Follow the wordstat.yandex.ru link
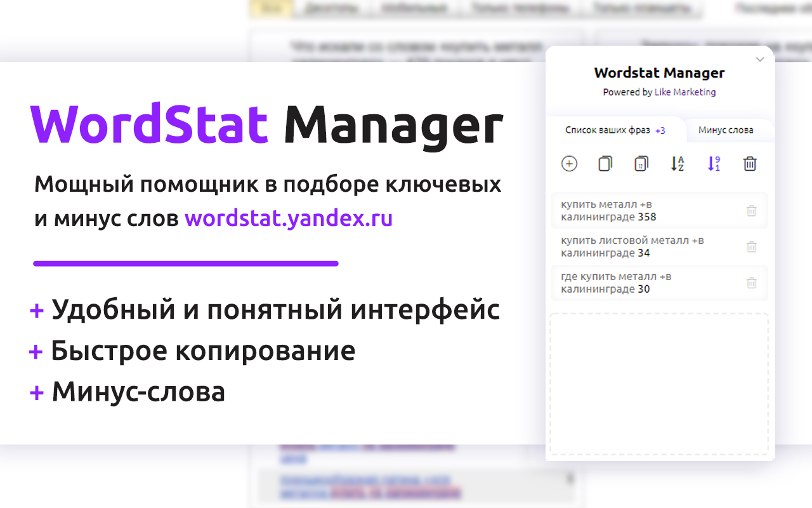The width and height of the screenshot is (812, 508). tap(289, 218)
